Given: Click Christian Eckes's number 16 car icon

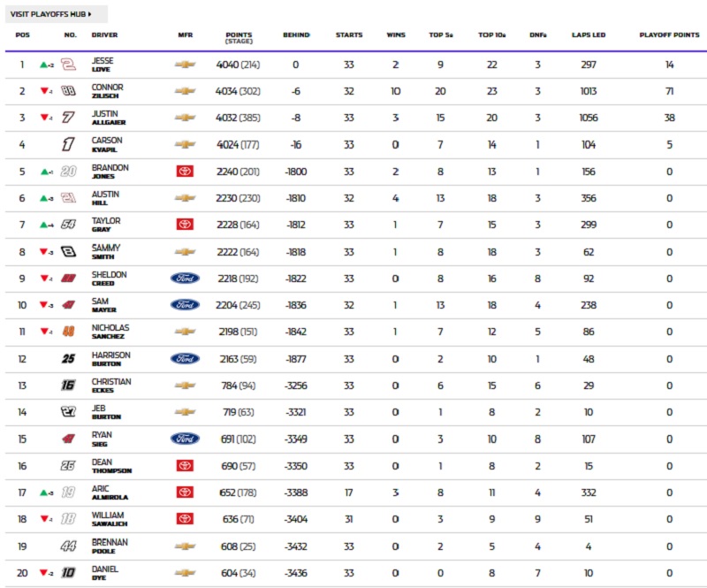Looking at the screenshot, I should (x=68, y=386).
